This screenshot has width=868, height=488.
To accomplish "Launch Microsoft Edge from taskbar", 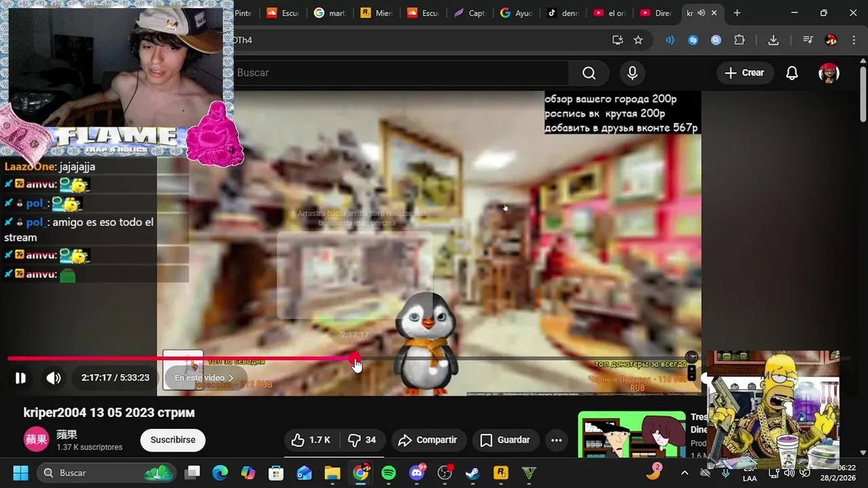I will coord(220,473).
